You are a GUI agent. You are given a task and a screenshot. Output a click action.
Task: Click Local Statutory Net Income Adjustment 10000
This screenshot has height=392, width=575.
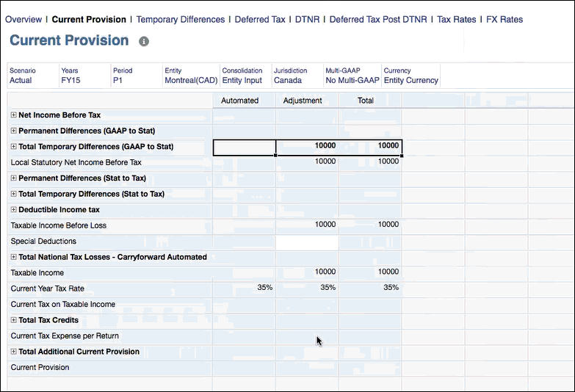click(x=307, y=163)
